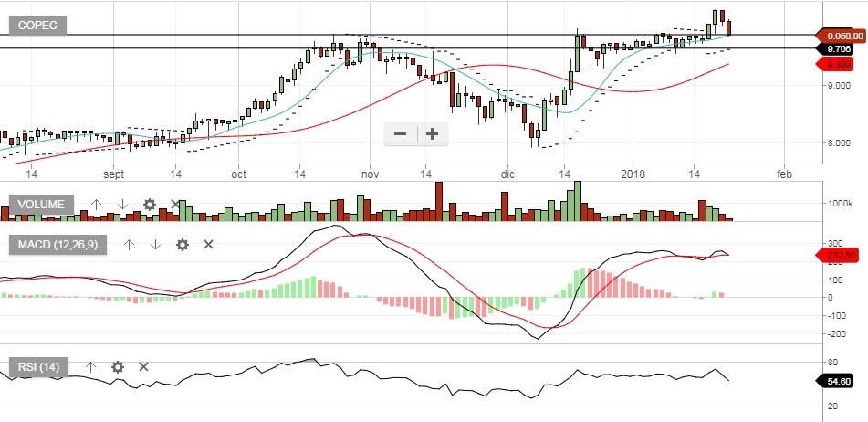Click the 'feb' date axis label
This screenshot has height=422, width=868.
pyautogui.click(x=784, y=174)
